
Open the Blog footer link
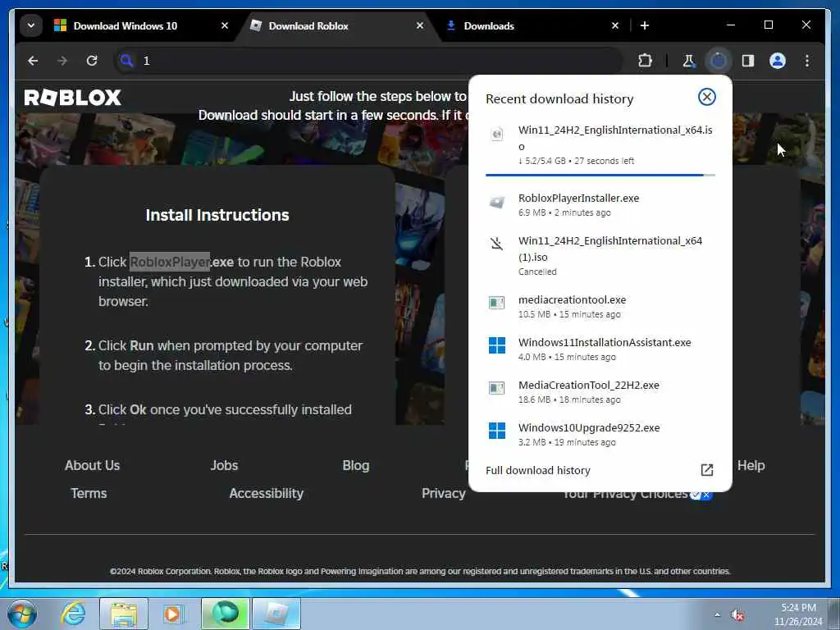pos(356,466)
